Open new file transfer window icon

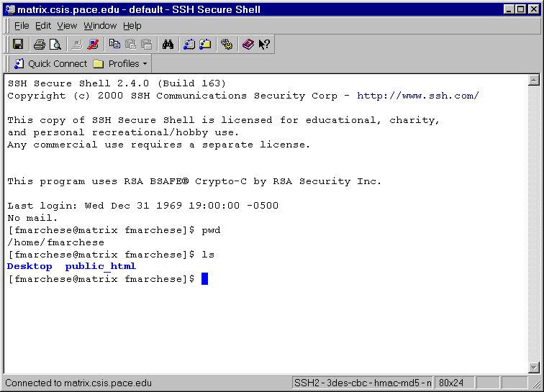205,45
